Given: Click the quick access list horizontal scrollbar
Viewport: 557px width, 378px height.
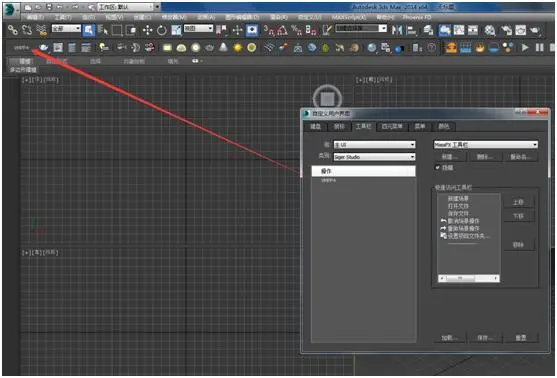Looking at the screenshot, I should (x=469, y=278).
